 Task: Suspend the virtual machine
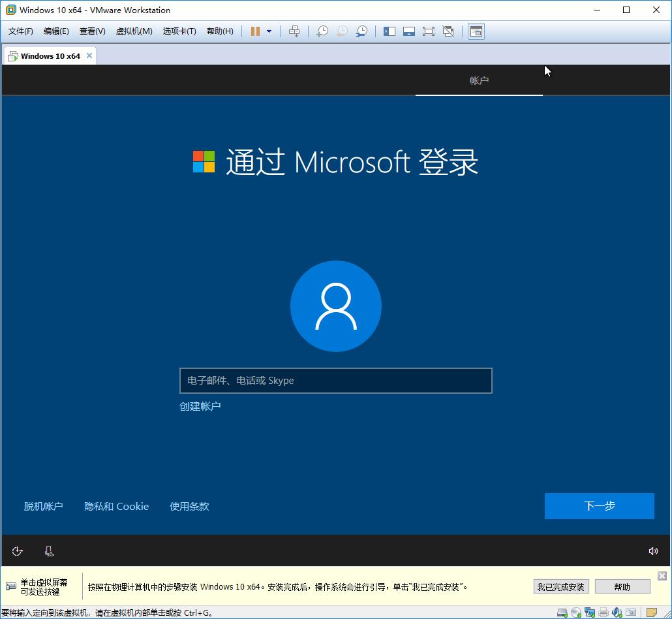coord(256,31)
